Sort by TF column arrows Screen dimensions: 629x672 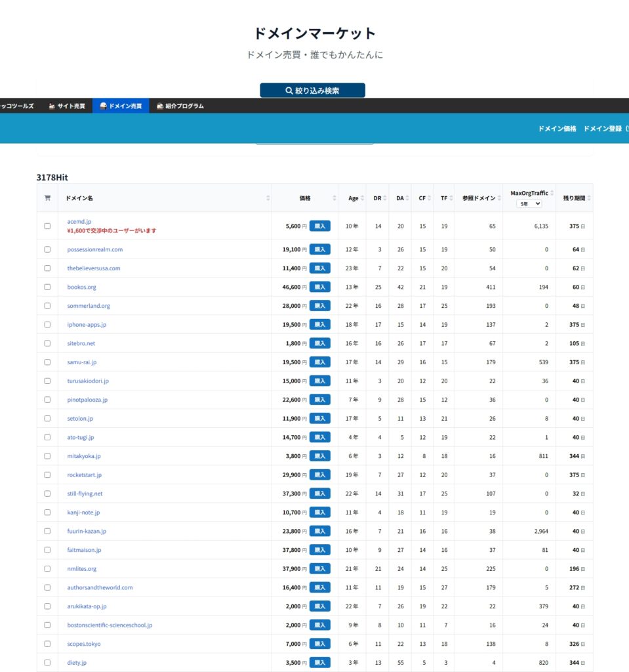[x=451, y=198]
